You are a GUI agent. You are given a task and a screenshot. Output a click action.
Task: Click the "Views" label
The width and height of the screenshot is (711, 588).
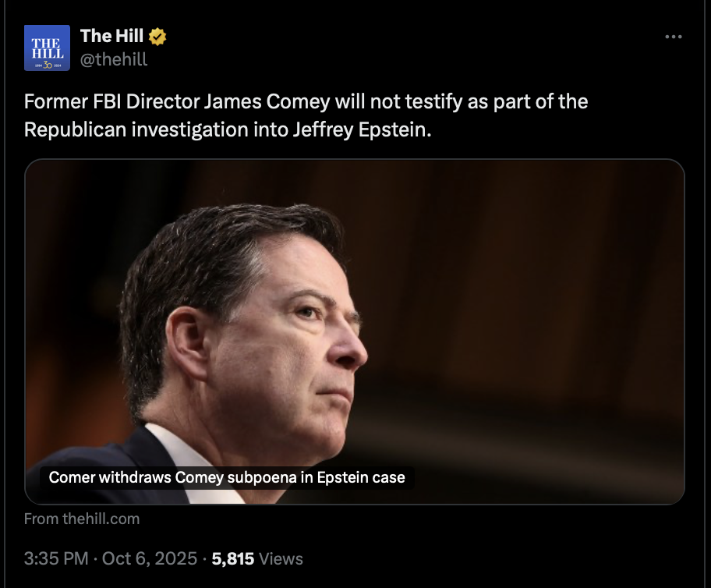[281, 558]
